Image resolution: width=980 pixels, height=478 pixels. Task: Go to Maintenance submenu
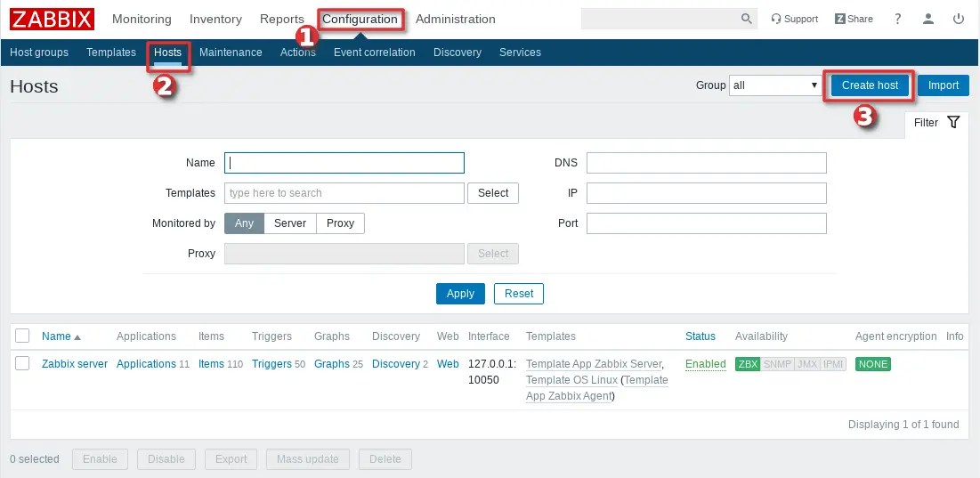[231, 53]
